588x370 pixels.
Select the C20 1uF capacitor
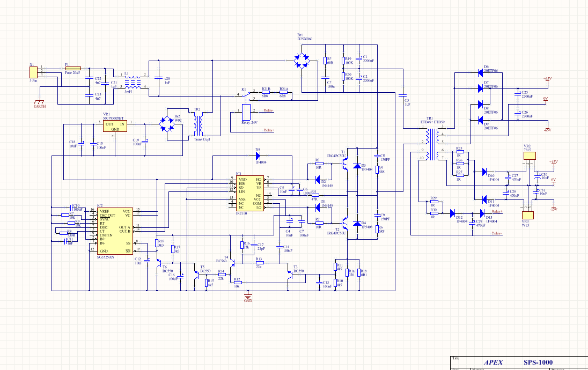click(158, 78)
